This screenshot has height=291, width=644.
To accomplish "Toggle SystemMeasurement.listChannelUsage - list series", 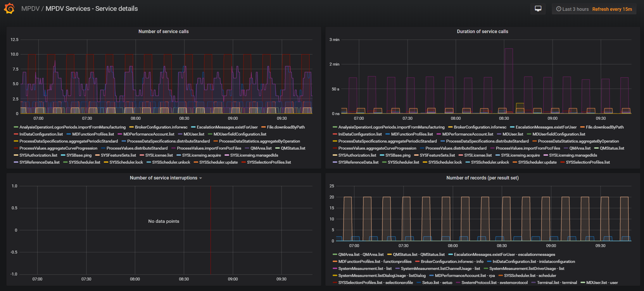I will point(440,268).
